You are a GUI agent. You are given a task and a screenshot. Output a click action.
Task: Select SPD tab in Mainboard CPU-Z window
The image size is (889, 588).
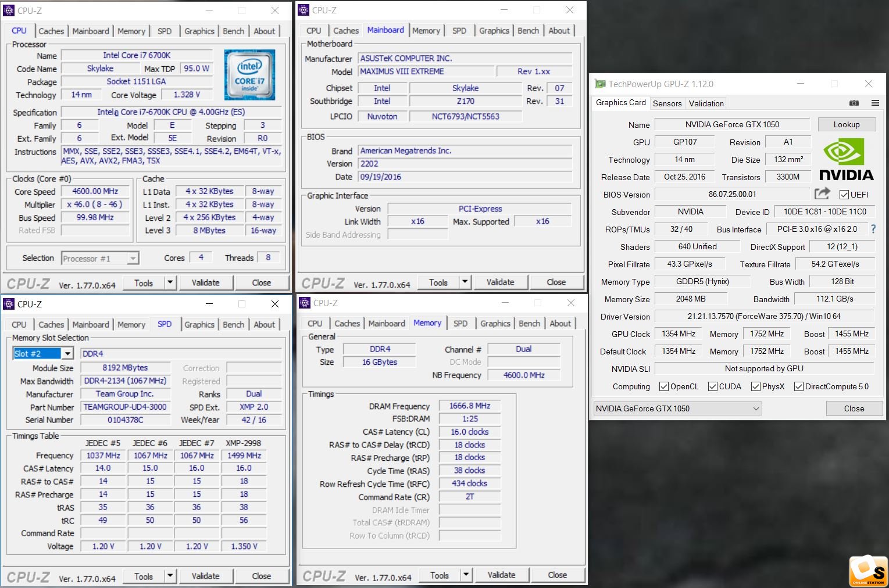[x=459, y=31]
